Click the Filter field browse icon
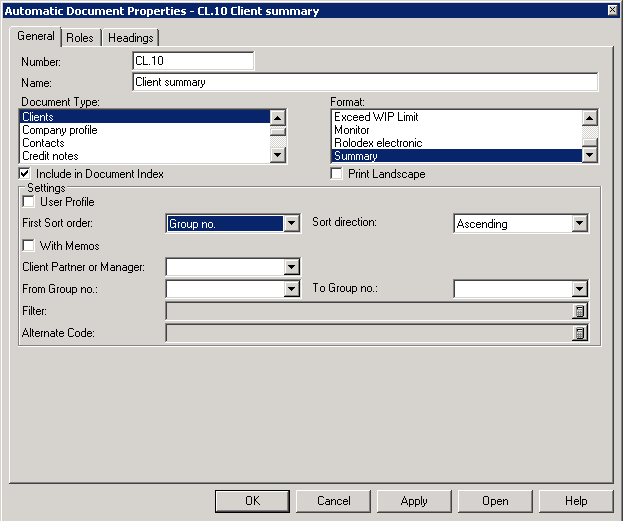 [x=579, y=311]
